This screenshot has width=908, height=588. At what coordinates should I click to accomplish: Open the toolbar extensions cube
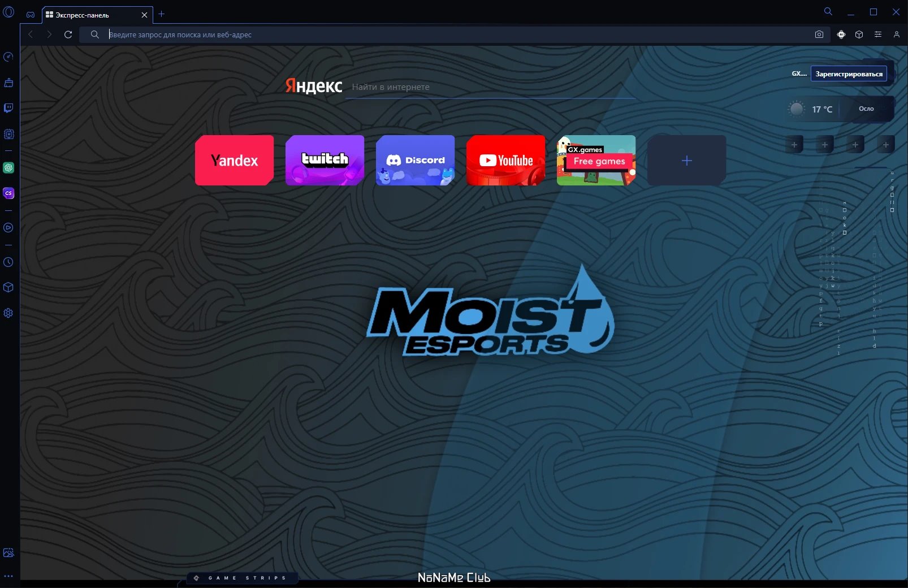[x=859, y=34]
